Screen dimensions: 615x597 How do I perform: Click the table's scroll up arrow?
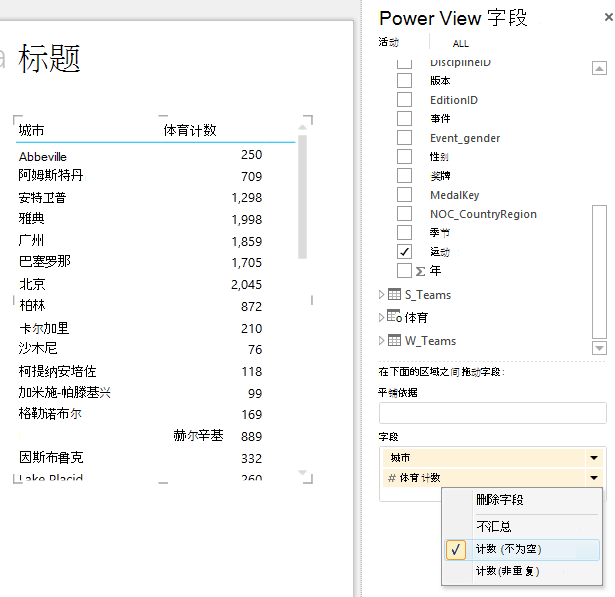(x=302, y=127)
